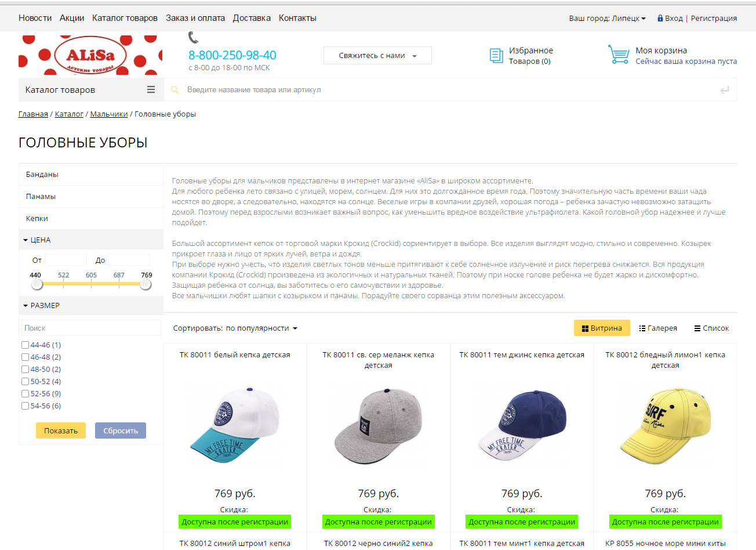Click the lock icon next to Вход
The height and width of the screenshot is (550, 756).
coord(660,18)
